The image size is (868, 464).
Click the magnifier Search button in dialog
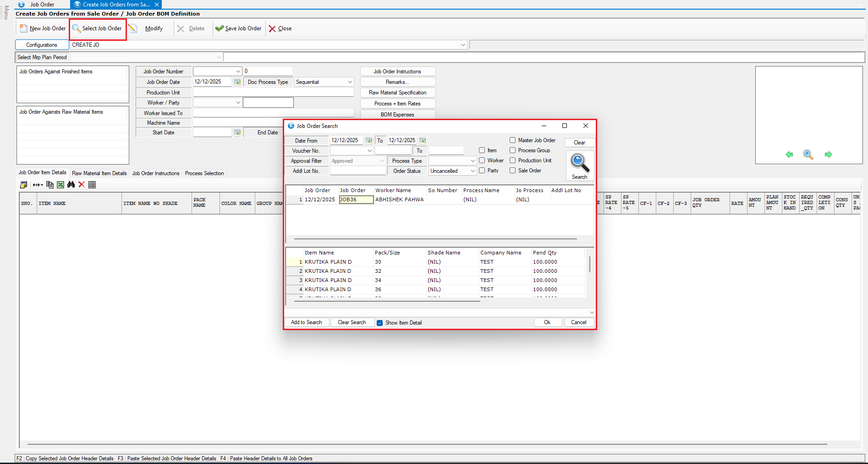point(579,166)
